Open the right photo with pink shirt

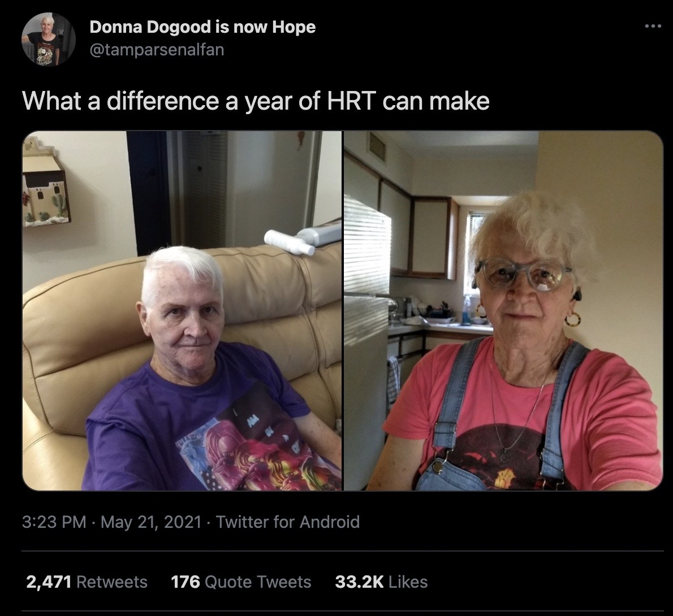click(x=503, y=311)
